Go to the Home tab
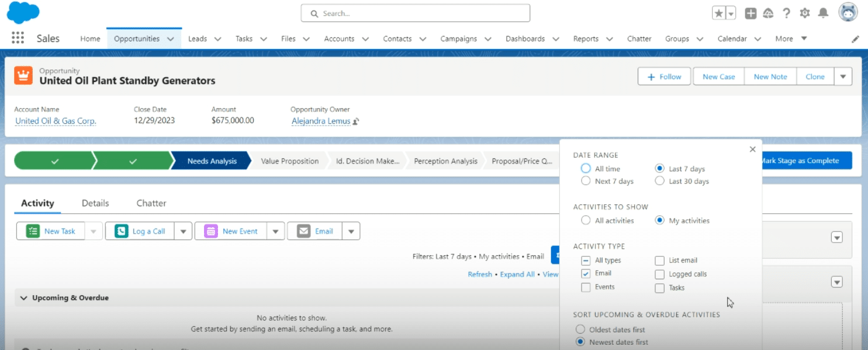The image size is (868, 350). pos(90,39)
